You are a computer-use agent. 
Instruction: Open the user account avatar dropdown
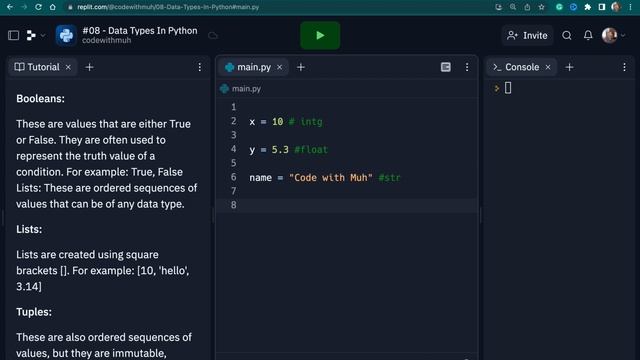tap(613, 36)
